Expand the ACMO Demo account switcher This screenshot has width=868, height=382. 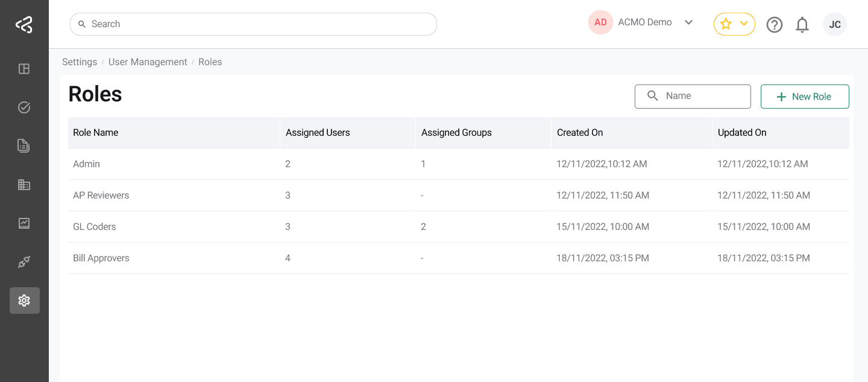pos(645,22)
